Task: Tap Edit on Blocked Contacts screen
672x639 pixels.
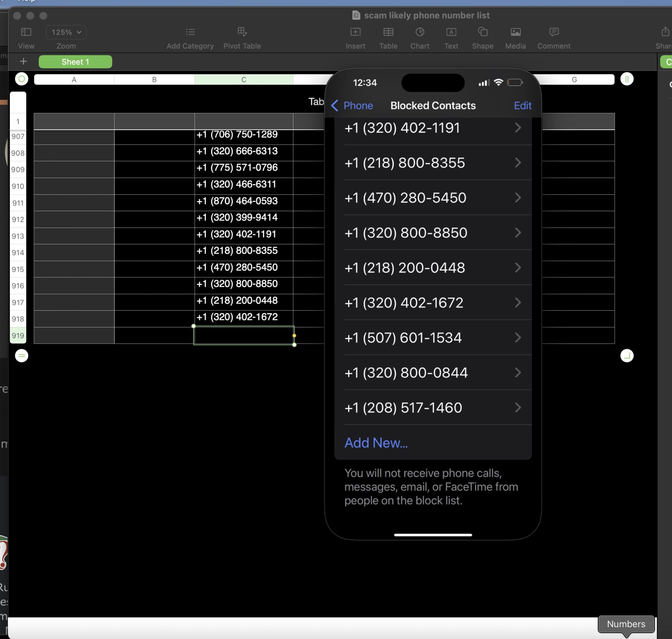Action: (x=522, y=106)
